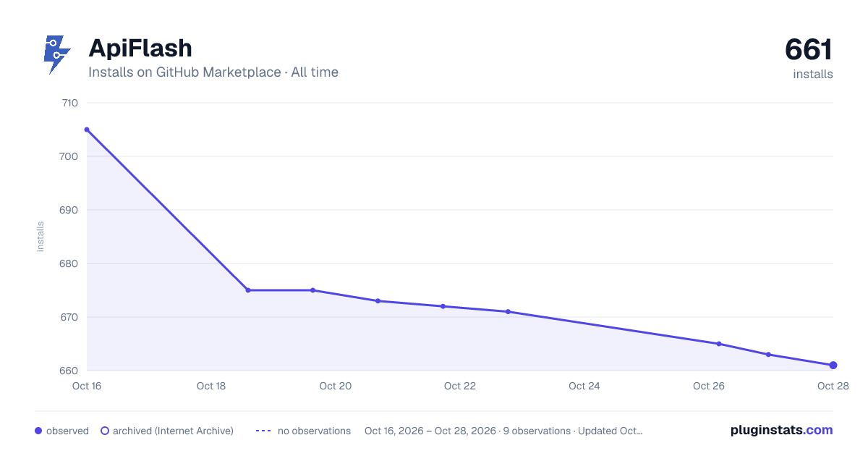The height and width of the screenshot is (456, 868).
Task: Click the ApiFlash title heading
Action: tap(140, 48)
